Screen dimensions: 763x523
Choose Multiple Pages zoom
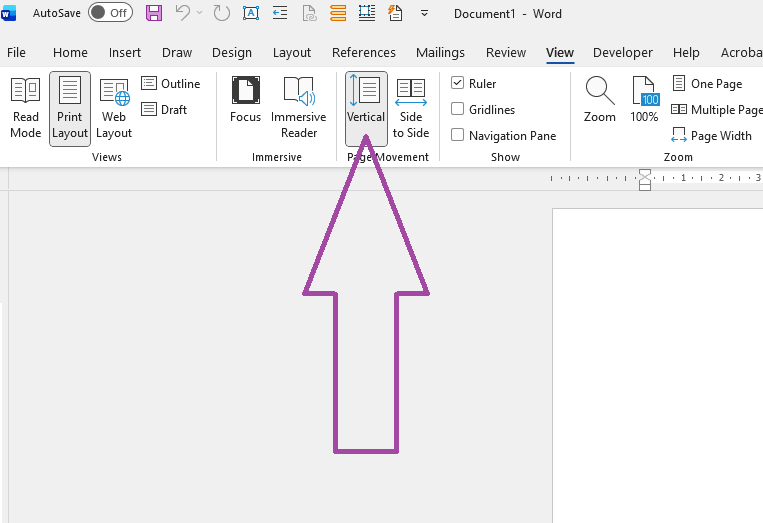pyautogui.click(x=717, y=109)
